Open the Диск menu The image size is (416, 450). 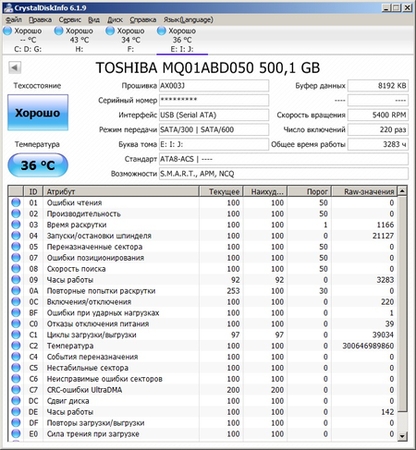[115, 20]
